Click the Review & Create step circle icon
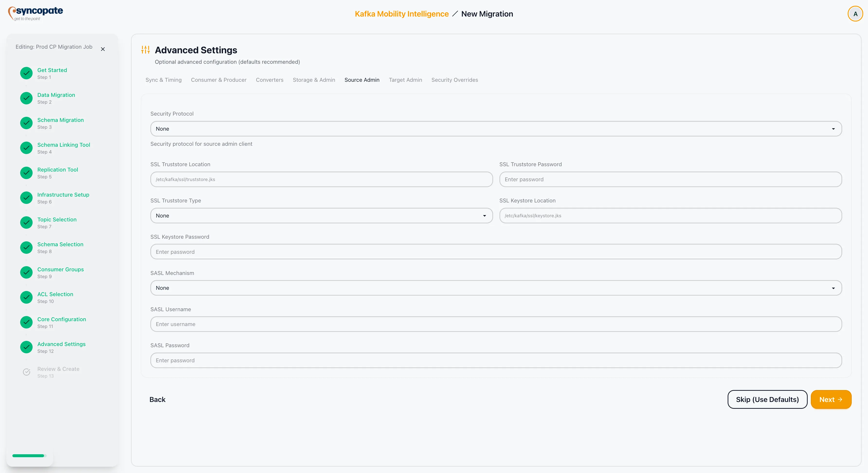 tap(26, 372)
